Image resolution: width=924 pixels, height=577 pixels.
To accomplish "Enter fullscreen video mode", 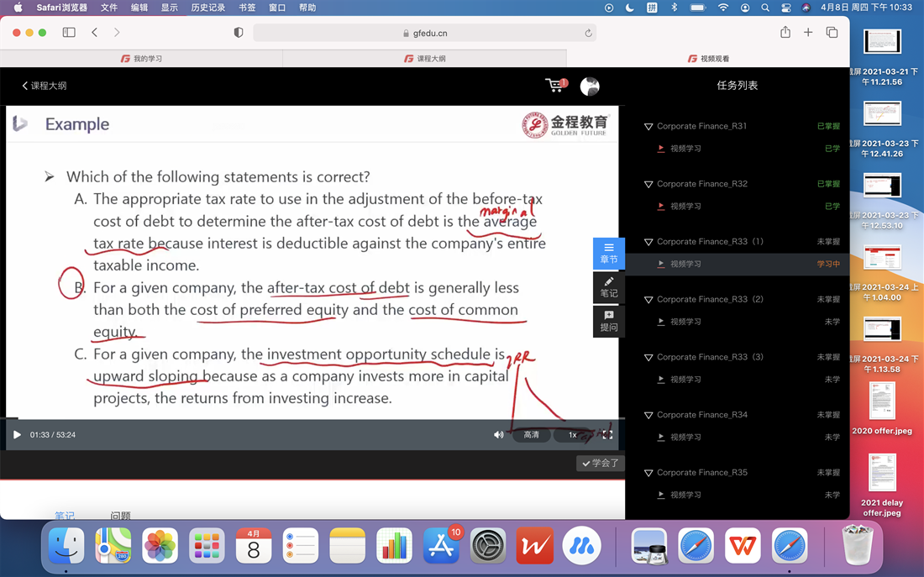I will click(607, 435).
